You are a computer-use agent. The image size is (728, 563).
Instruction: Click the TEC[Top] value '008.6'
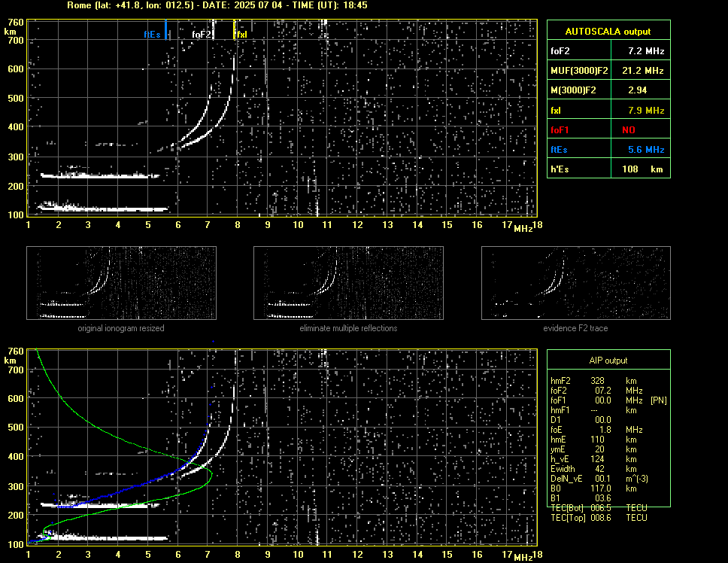pos(601,518)
